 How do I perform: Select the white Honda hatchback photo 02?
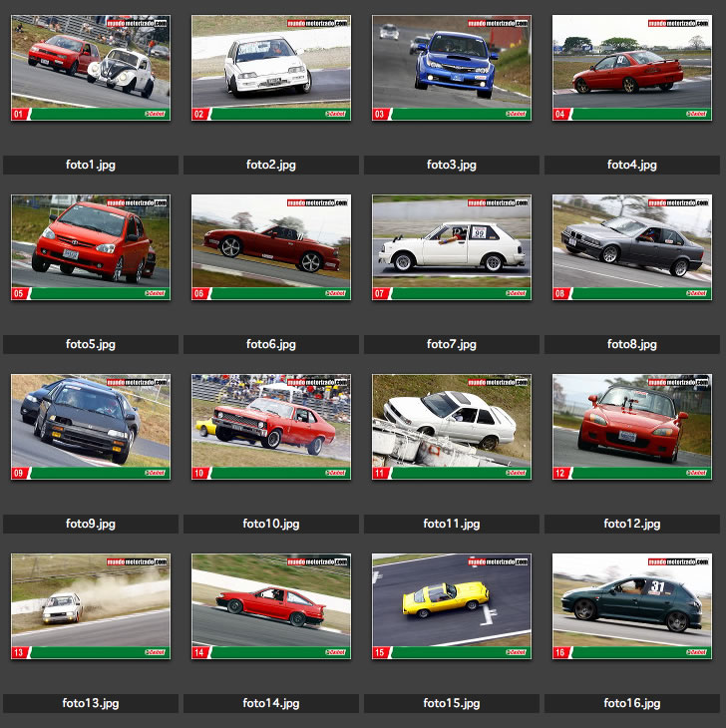pyautogui.click(x=271, y=68)
